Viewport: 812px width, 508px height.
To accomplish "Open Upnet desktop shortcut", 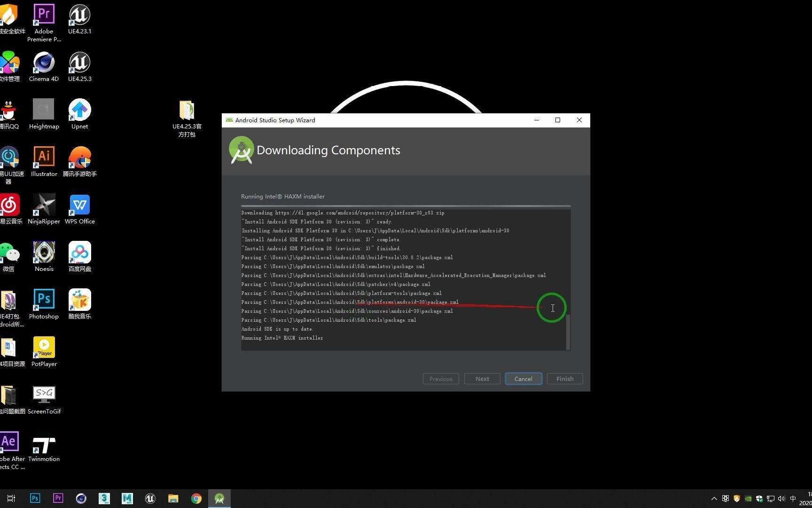I will pos(79,114).
